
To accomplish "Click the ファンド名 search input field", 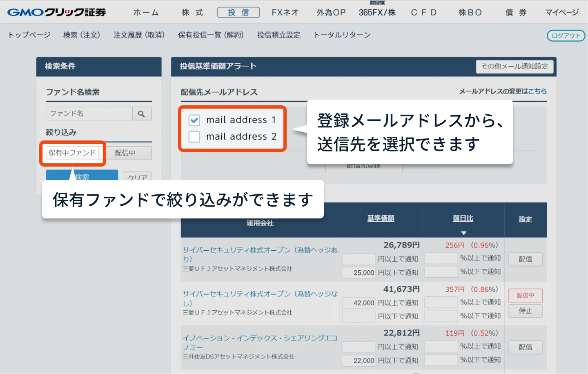I will click(x=89, y=113).
